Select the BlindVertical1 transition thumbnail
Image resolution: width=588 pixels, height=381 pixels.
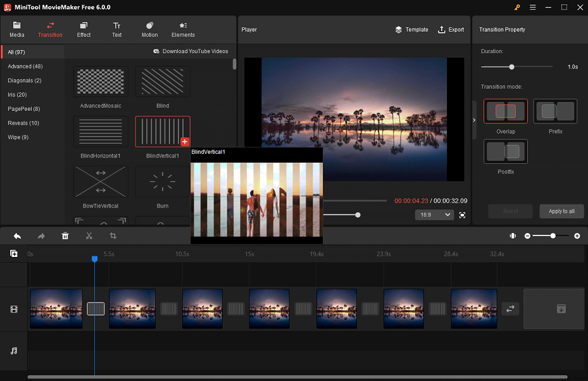[x=163, y=131]
